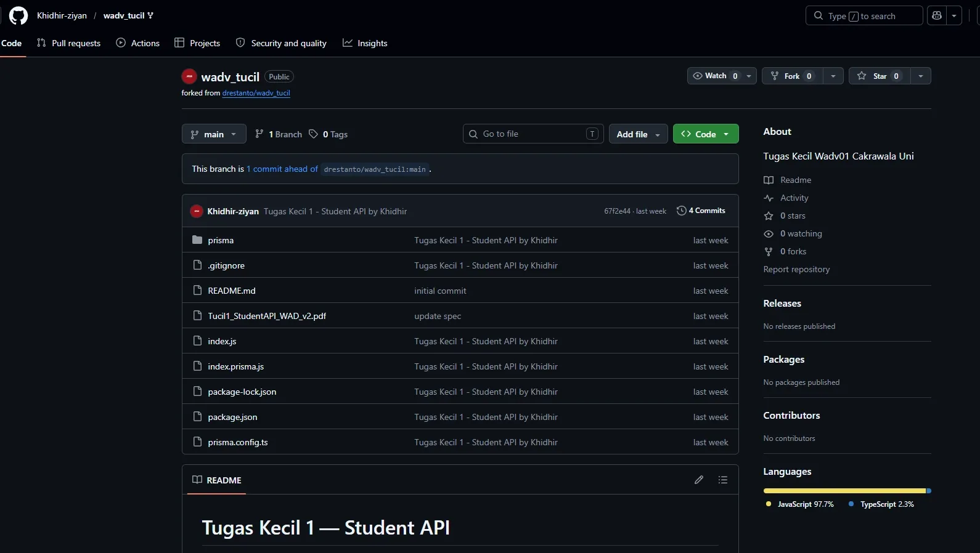Open .gitignore file
This screenshot has width=980, height=553.
(x=226, y=265)
